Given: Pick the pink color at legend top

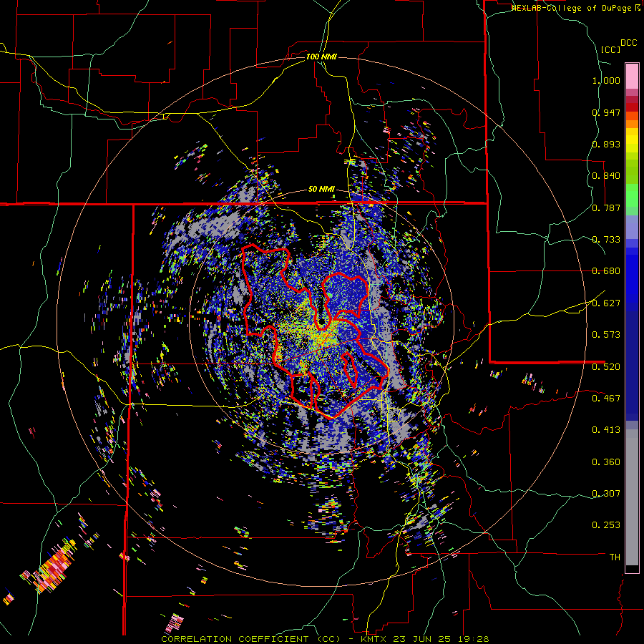Looking at the screenshot, I should 632,76.
